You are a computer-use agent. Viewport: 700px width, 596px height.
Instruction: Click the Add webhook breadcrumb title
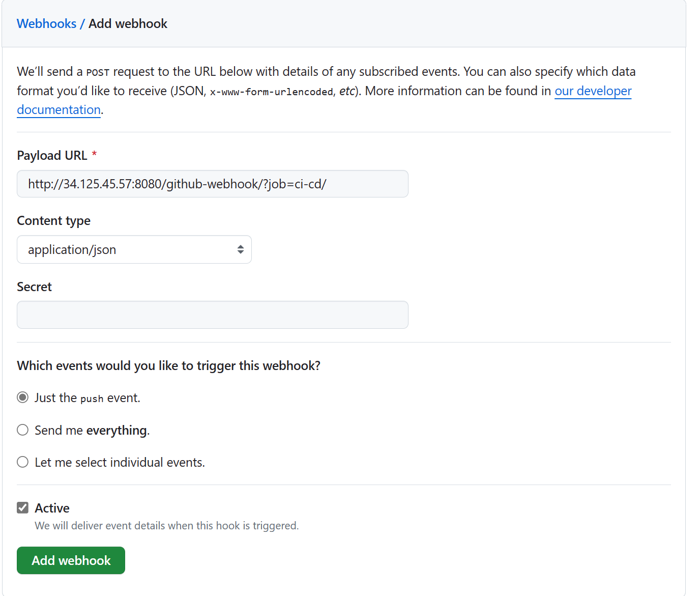click(128, 24)
